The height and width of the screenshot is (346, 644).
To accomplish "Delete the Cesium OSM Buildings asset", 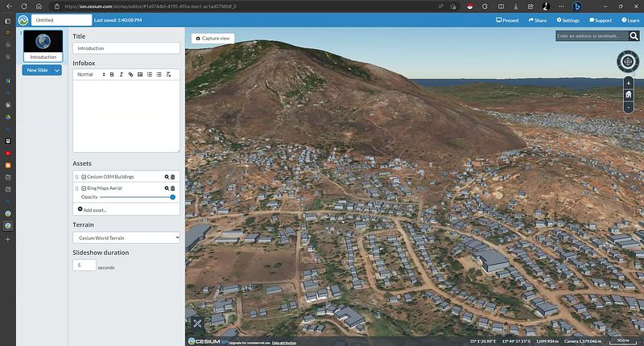I will tap(173, 176).
